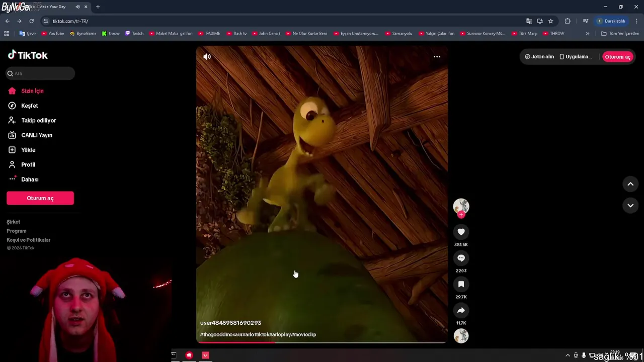Show hidden system tray icons
The image size is (644, 362).
(x=568, y=355)
